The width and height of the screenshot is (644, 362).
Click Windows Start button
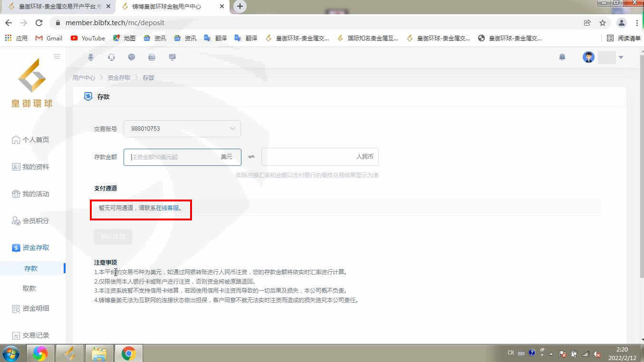pos(11,353)
